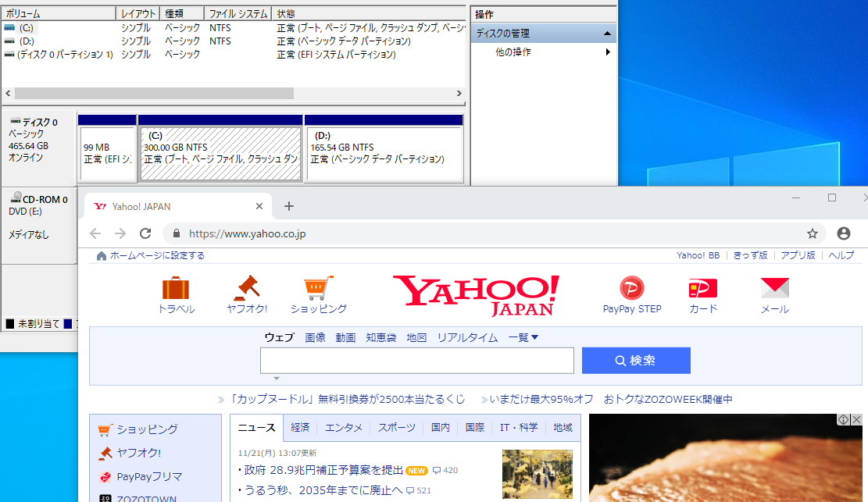The width and height of the screenshot is (868, 502).
Task: Select the 動画 search category
Action: 345,337
